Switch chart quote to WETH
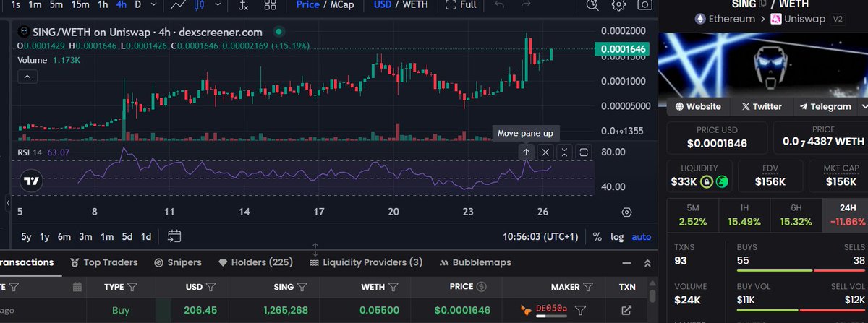868x323 pixels. 414,4
